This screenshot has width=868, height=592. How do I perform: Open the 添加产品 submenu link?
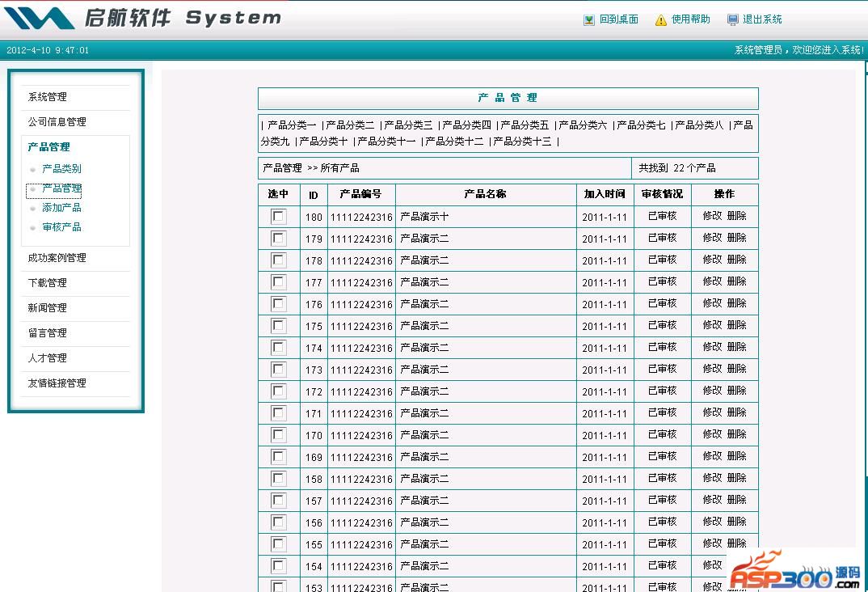pos(61,208)
